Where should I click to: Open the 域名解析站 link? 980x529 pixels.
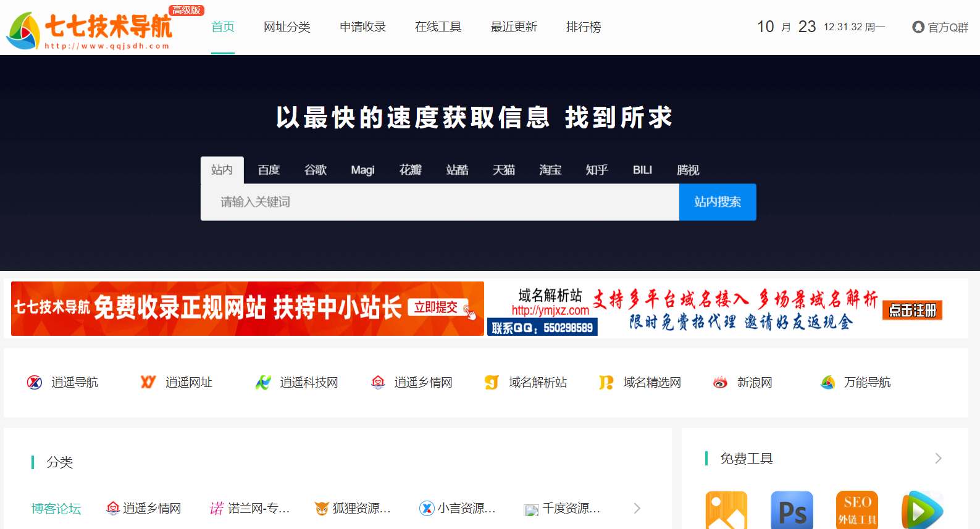[x=537, y=383]
